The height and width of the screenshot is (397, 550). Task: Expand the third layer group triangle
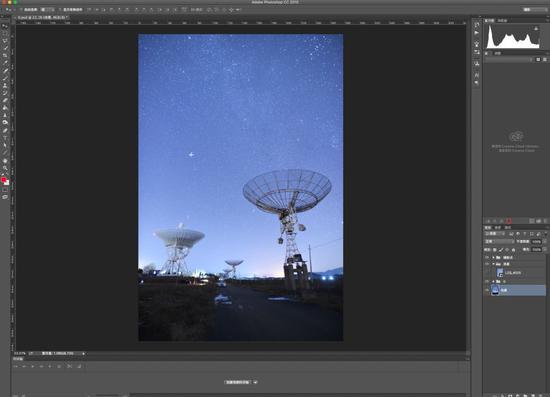[494, 281]
